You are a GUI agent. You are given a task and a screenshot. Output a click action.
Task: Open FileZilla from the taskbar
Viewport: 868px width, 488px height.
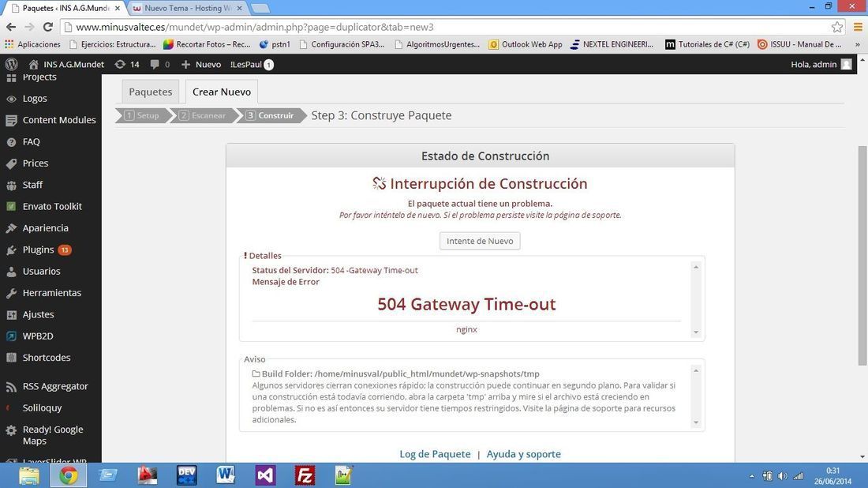[305, 475]
